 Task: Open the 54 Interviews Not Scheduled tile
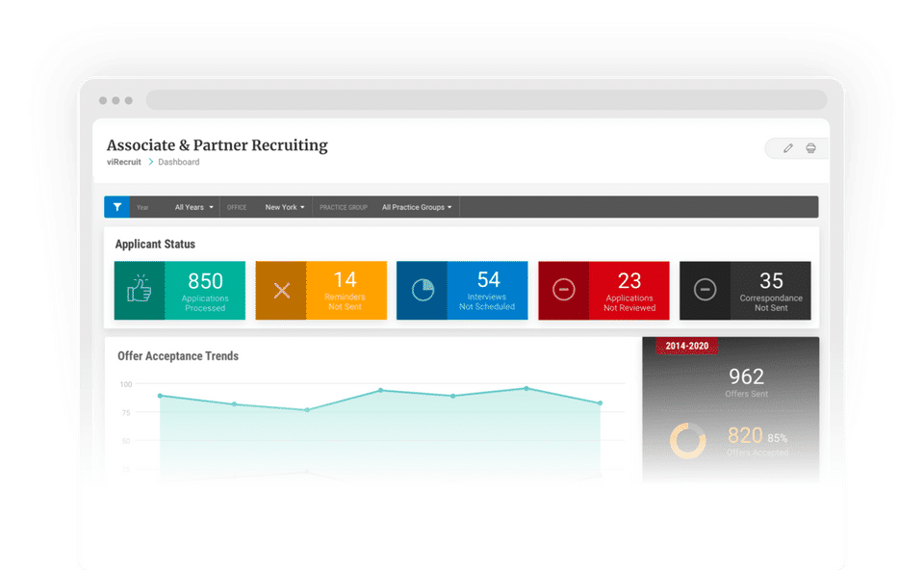click(x=462, y=291)
